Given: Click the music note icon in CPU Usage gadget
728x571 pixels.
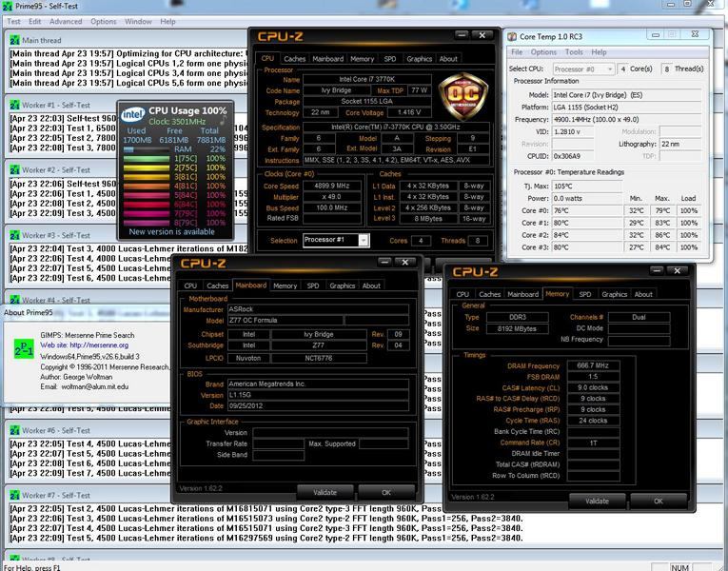Looking at the screenshot, I should pos(224,121).
